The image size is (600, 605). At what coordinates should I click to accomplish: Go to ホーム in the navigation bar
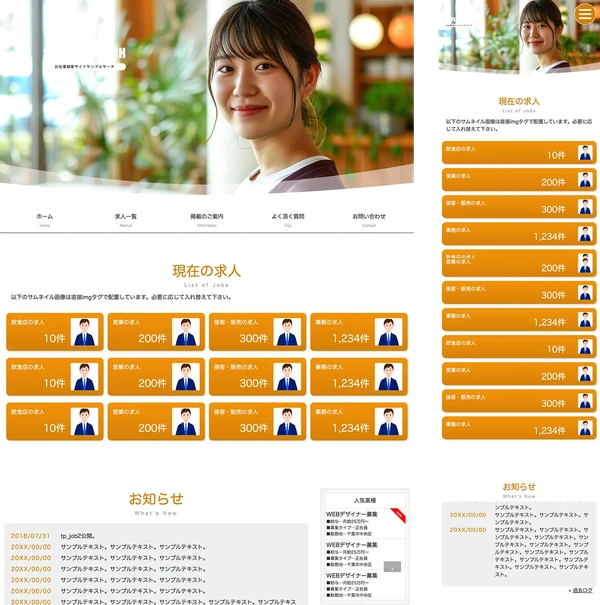pyautogui.click(x=45, y=220)
